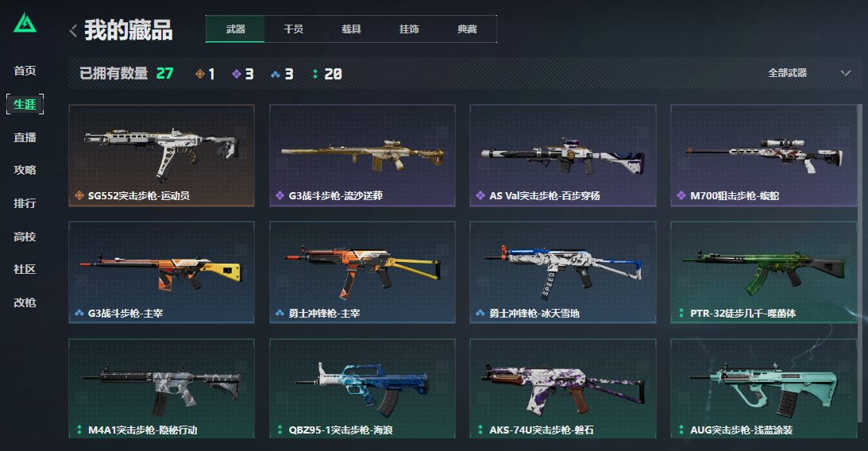Select the 勇士冲锋枪-冰天雪地 weapon card
The width and height of the screenshot is (868, 451).
pos(563,272)
